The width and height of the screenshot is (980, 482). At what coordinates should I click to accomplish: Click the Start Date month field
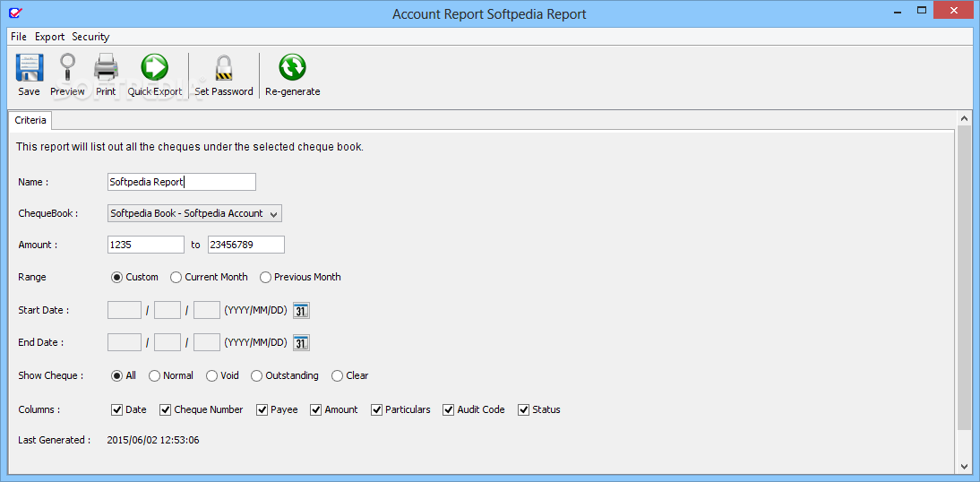point(168,310)
